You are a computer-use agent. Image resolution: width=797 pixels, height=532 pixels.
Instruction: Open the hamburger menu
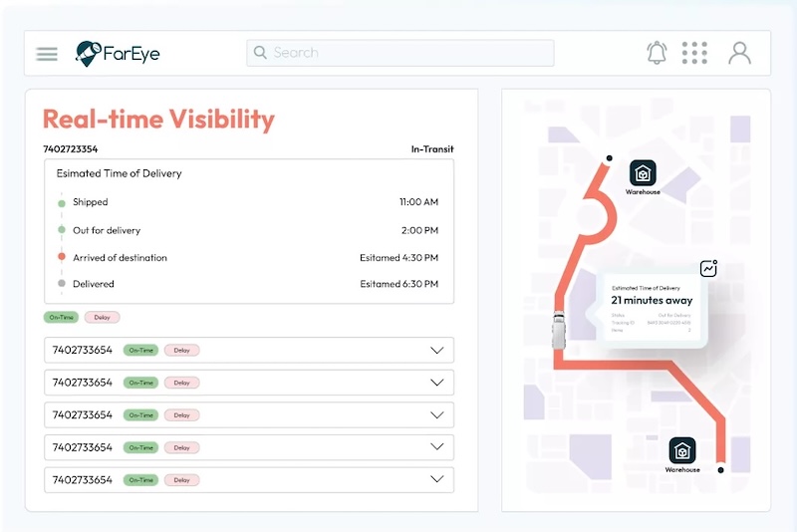click(47, 54)
